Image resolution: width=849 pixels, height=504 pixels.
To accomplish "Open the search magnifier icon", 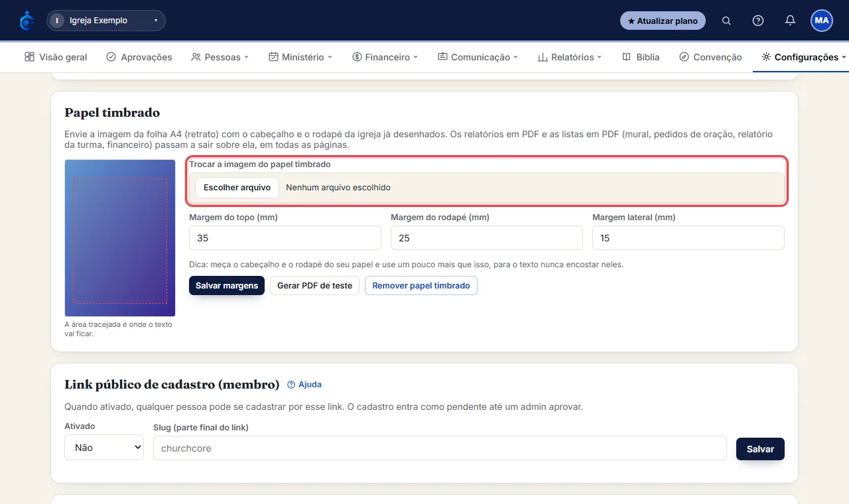I will pos(726,21).
